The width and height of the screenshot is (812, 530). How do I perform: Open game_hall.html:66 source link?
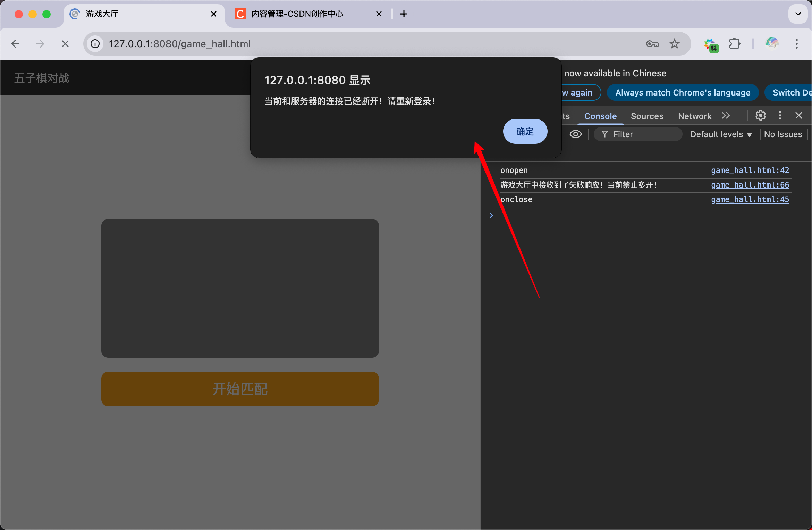(750, 185)
